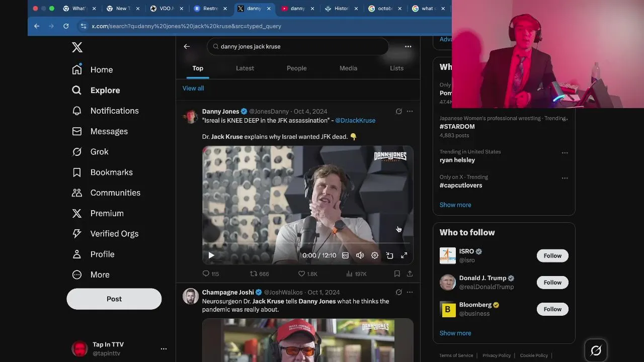The height and width of the screenshot is (362, 644).
Task: Open Champagne Joshi's profile avatar
Action: pyautogui.click(x=190, y=296)
